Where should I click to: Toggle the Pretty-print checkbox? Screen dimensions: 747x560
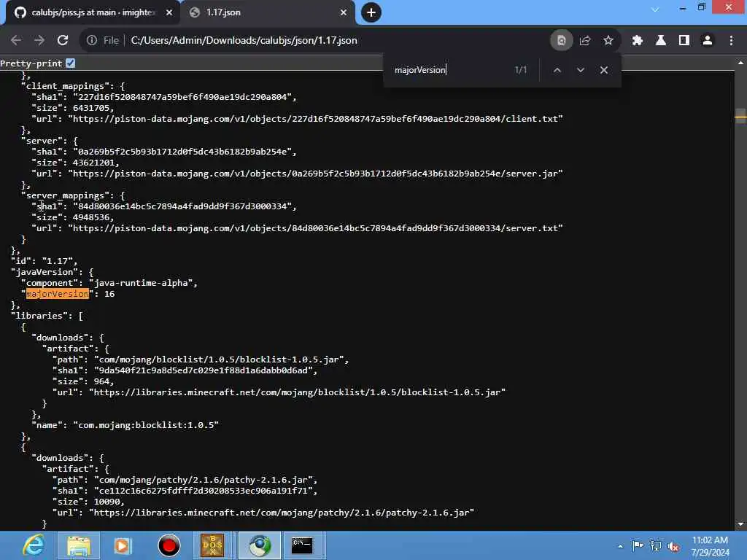coord(71,63)
